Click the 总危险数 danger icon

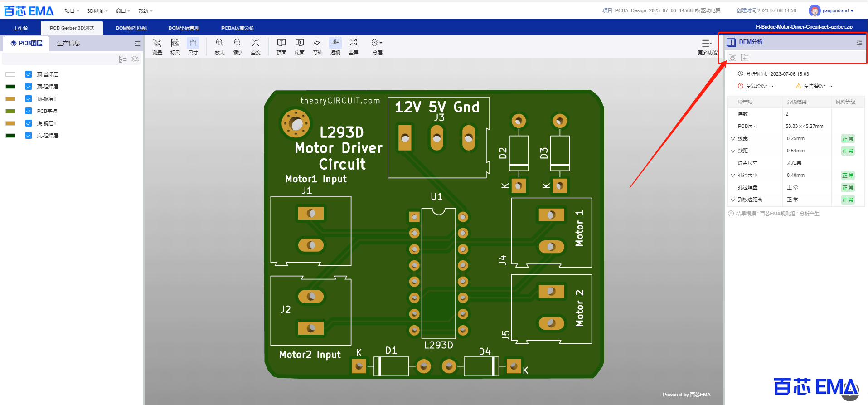click(x=740, y=86)
